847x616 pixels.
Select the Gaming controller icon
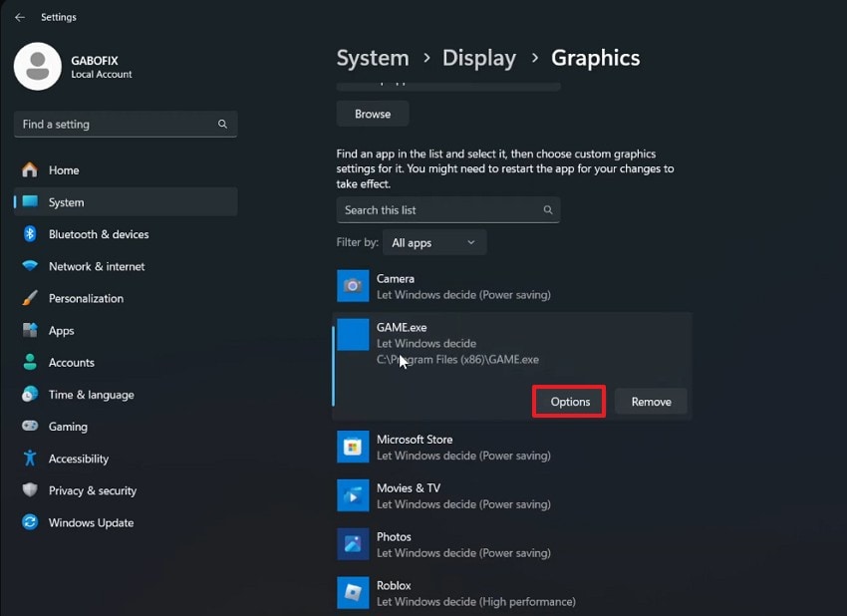click(28, 427)
